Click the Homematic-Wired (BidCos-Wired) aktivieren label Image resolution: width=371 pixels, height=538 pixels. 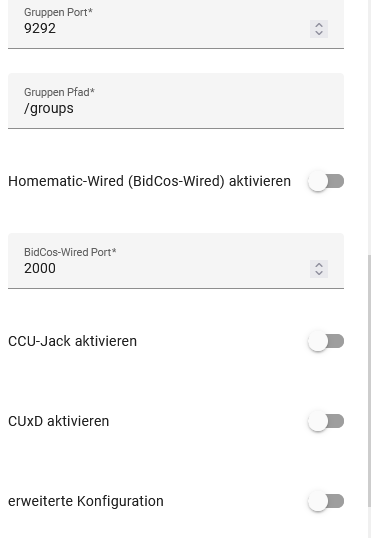tap(149, 181)
